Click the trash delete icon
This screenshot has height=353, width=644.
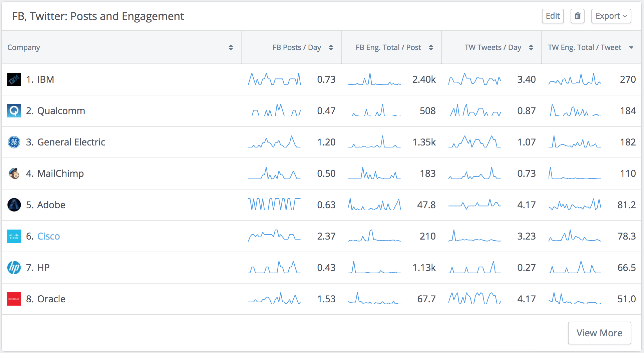coord(578,16)
